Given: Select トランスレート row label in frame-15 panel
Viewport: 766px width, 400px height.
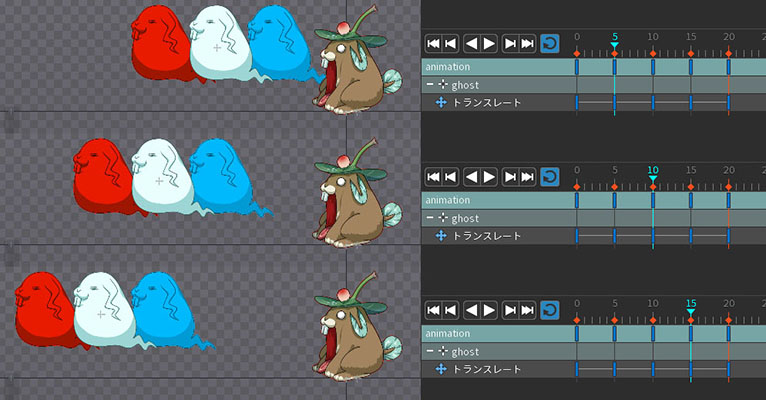Looking at the screenshot, I should (487, 369).
